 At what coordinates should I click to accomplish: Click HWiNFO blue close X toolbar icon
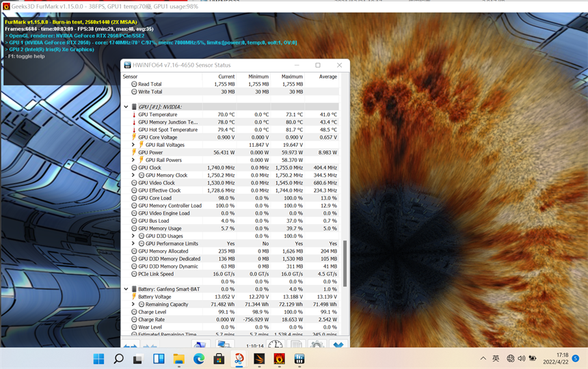pos(338,344)
